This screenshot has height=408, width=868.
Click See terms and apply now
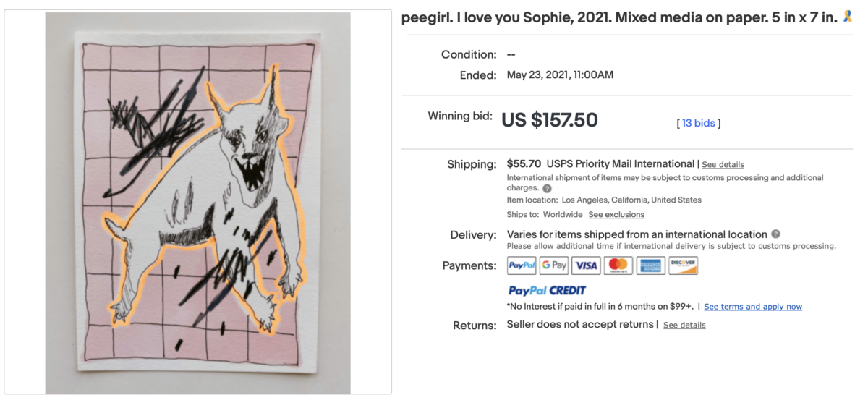click(x=753, y=307)
